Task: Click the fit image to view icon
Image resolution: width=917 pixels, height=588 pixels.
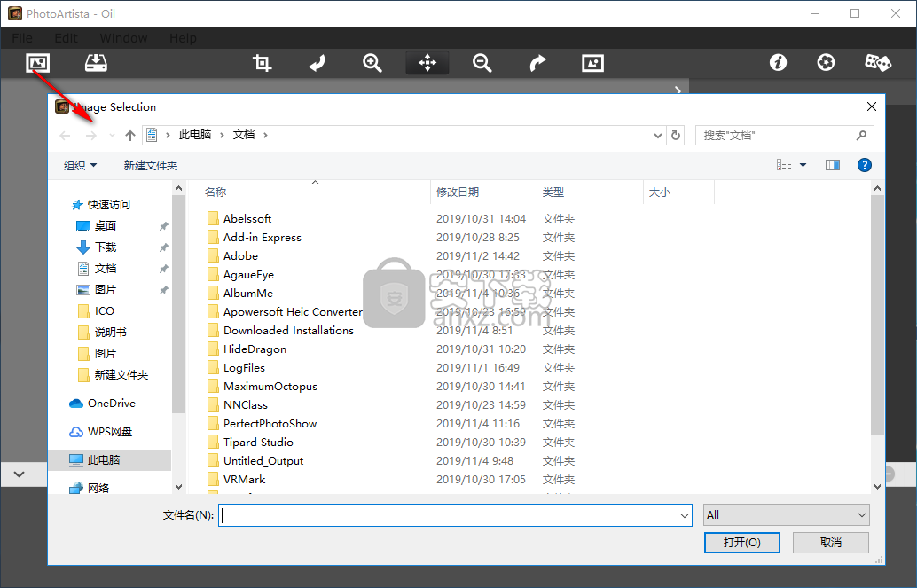Action: (592, 63)
